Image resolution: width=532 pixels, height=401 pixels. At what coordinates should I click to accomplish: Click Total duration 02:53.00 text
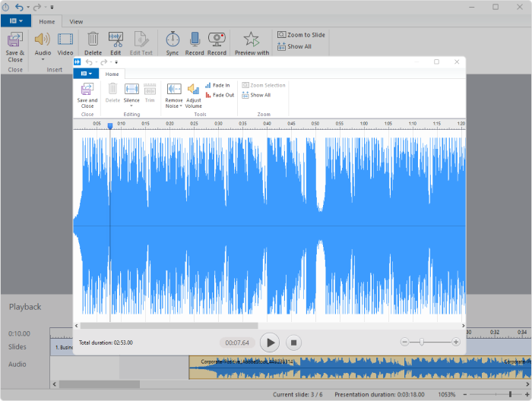click(x=106, y=343)
